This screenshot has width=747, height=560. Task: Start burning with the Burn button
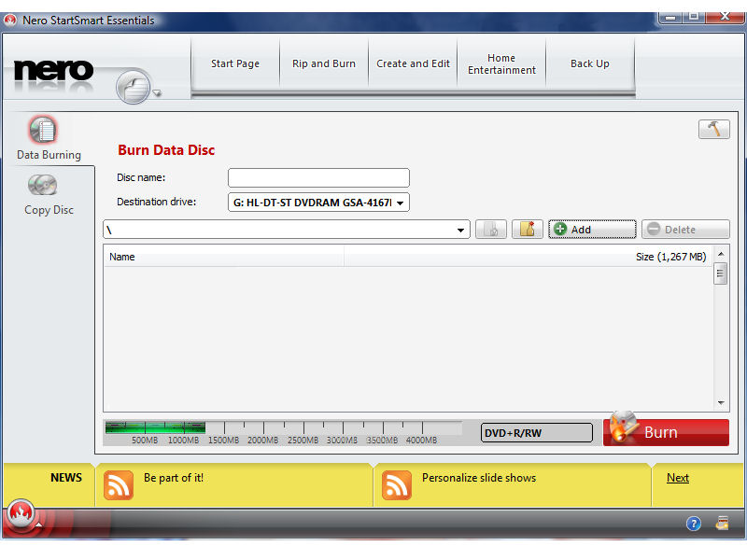[x=666, y=432]
